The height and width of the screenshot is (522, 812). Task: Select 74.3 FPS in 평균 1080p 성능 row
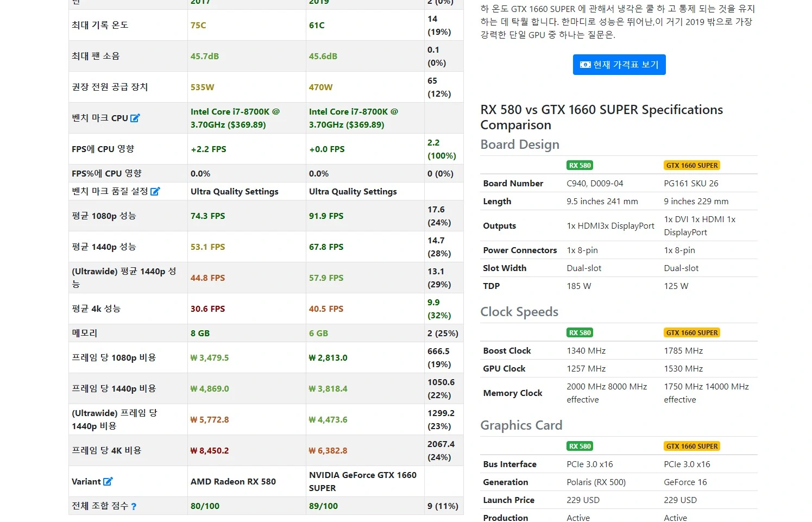[207, 216]
